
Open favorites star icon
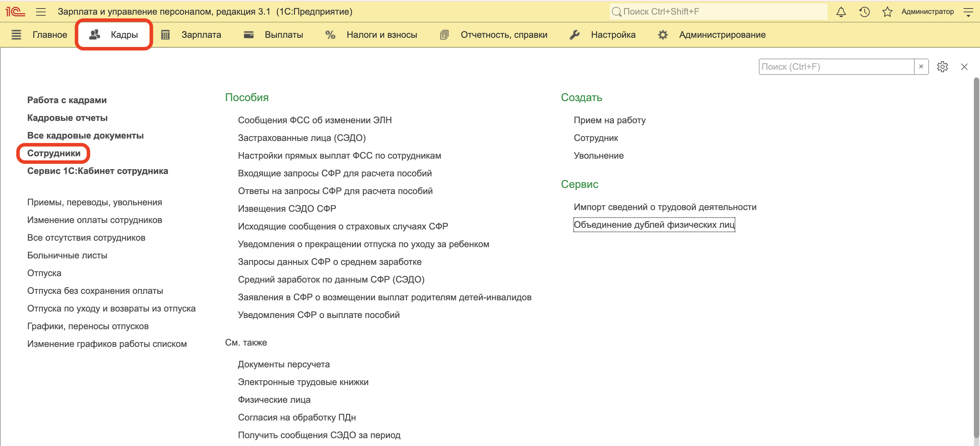pos(887,12)
